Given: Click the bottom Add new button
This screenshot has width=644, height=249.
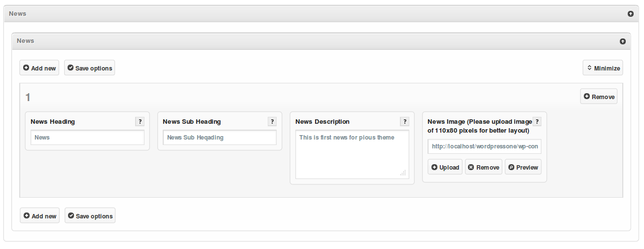Looking at the screenshot, I should 40,216.
